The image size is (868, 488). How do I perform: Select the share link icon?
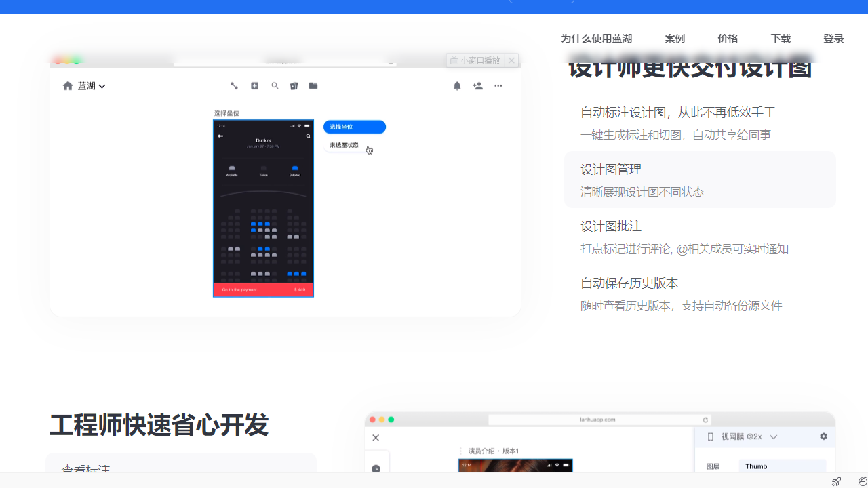234,86
